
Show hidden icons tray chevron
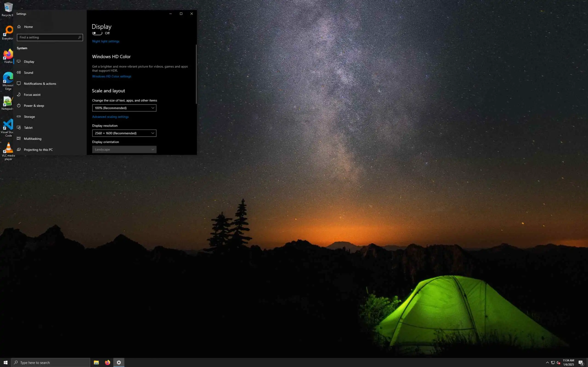(x=547, y=363)
